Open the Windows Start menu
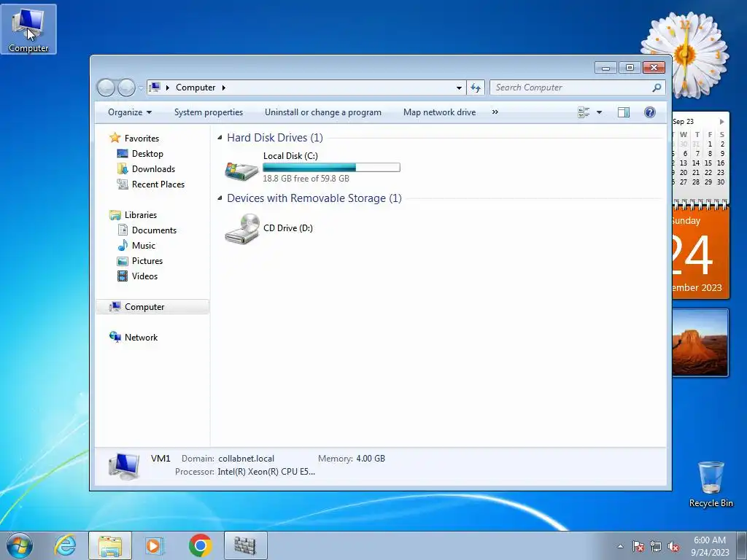 coord(20,545)
